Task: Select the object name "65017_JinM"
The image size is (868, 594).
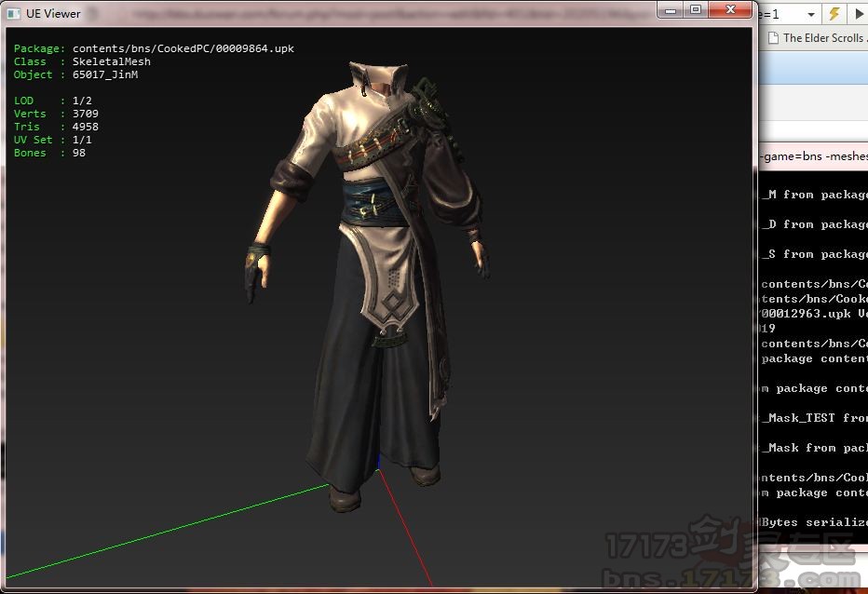Action: (105, 74)
